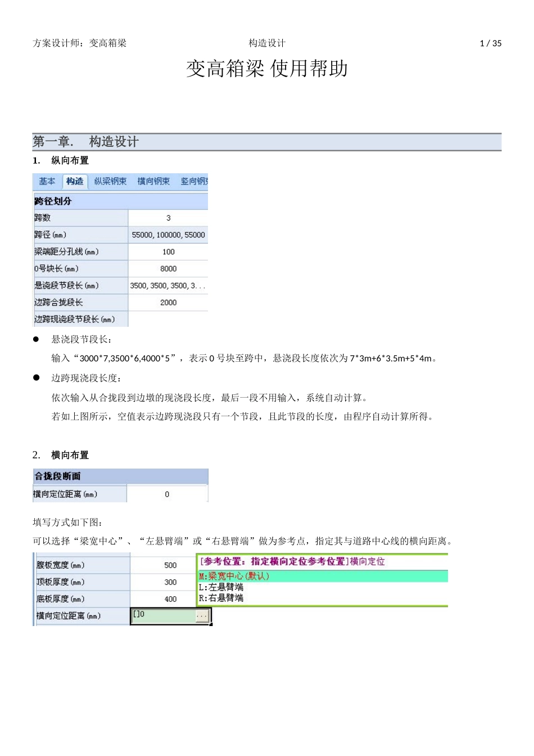The image size is (534, 756).
Task: Click the 悬浇段节段长 value field
Action: (168, 285)
